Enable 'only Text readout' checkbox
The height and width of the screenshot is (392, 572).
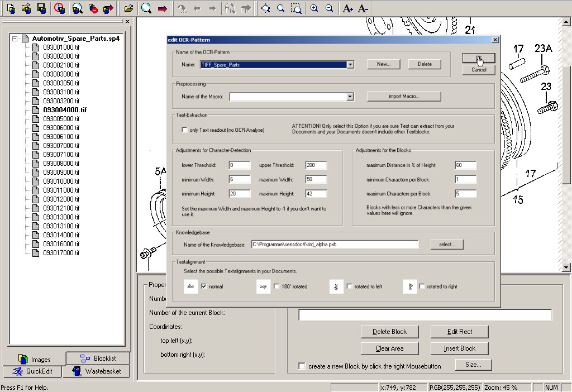(185, 130)
